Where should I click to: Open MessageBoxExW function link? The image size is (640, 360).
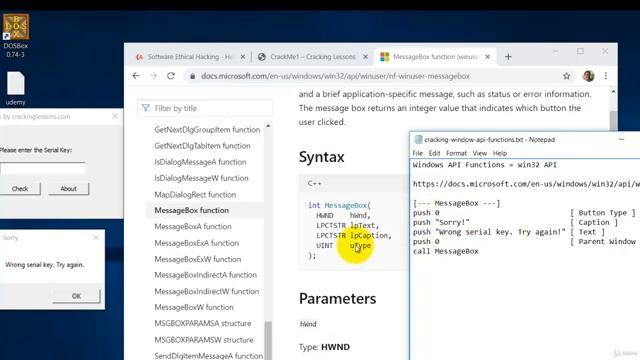point(198,259)
